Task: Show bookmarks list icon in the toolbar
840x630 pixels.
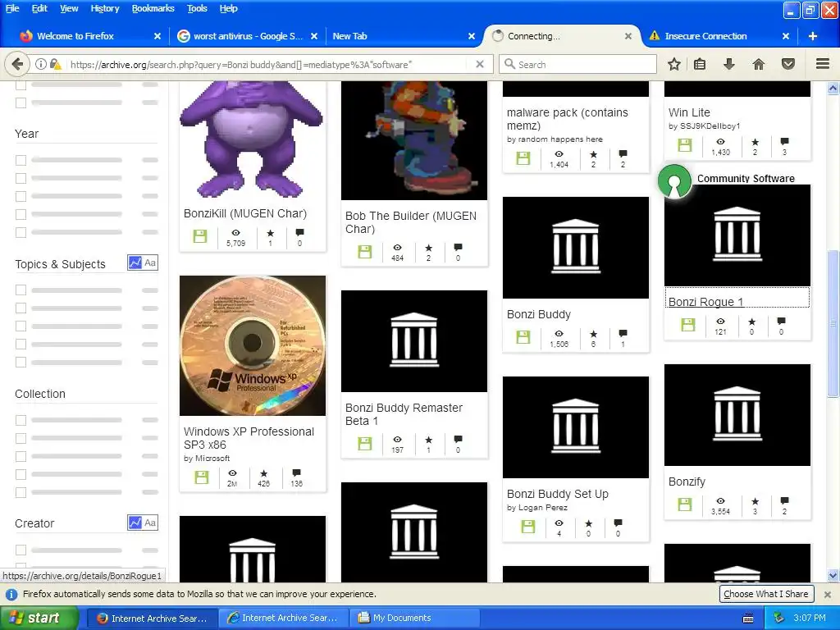Action: pyautogui.click(x=700, y=64)
